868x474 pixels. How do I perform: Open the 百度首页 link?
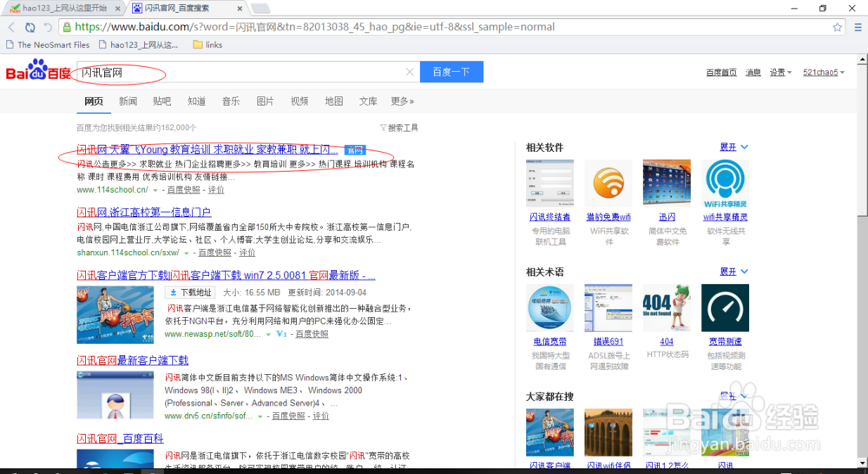tap(721, 73)
